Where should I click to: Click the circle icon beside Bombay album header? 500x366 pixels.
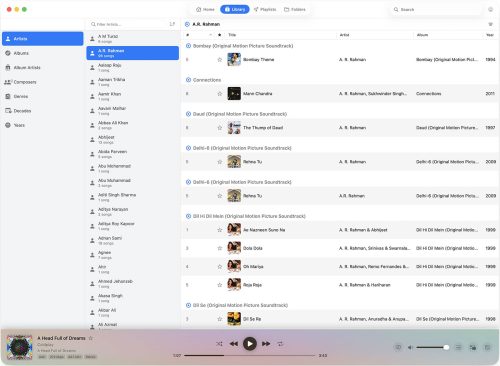pos(188,46)
